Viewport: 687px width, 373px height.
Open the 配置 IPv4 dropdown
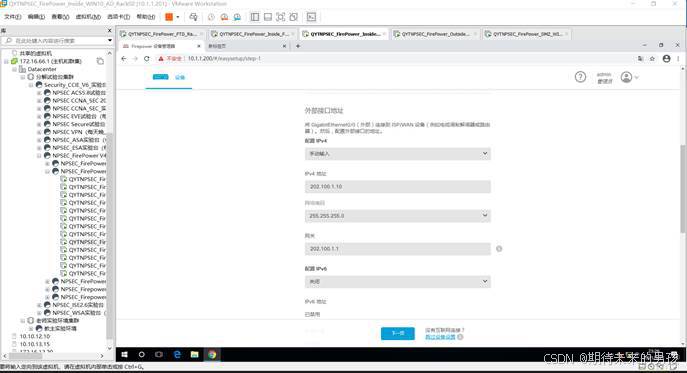(x=397, y=153)
